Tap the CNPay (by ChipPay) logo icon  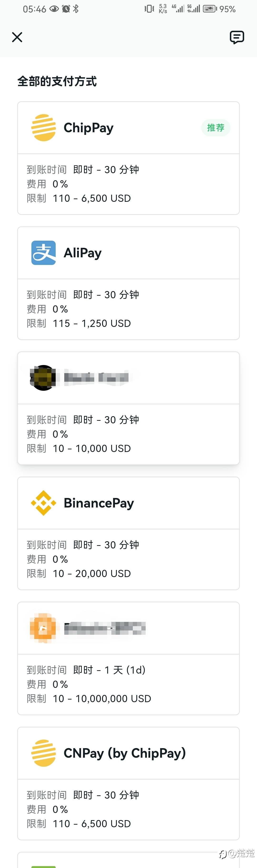click(43, 753)
